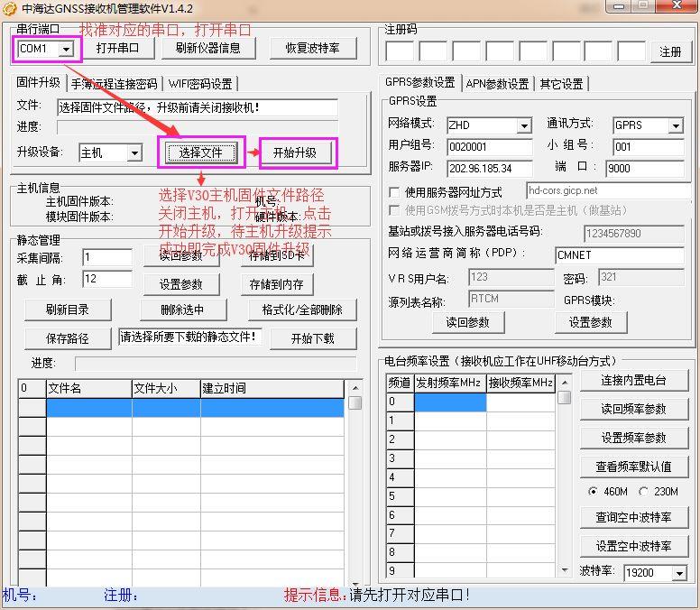Select channel 3 row header
Image resolution: width=700 pixels, height=610 pixels.
click(400, 458)
